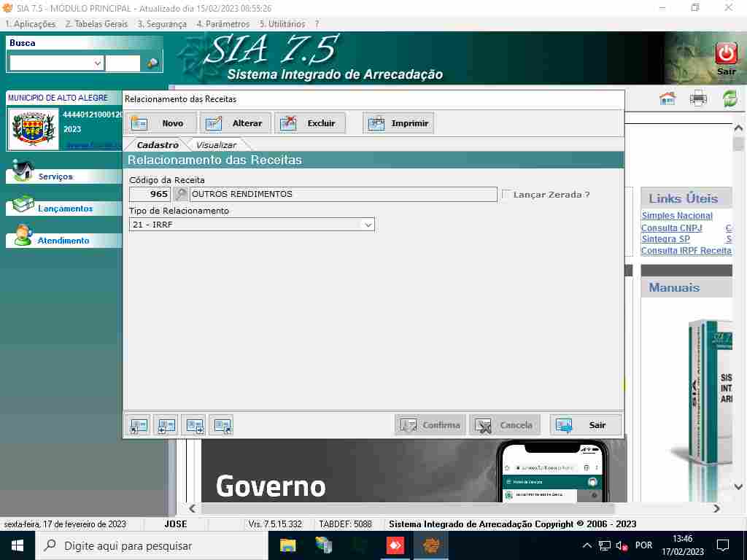Open the 3. Segurança menu
Screen dimensions: 747x560
(162, 24)
